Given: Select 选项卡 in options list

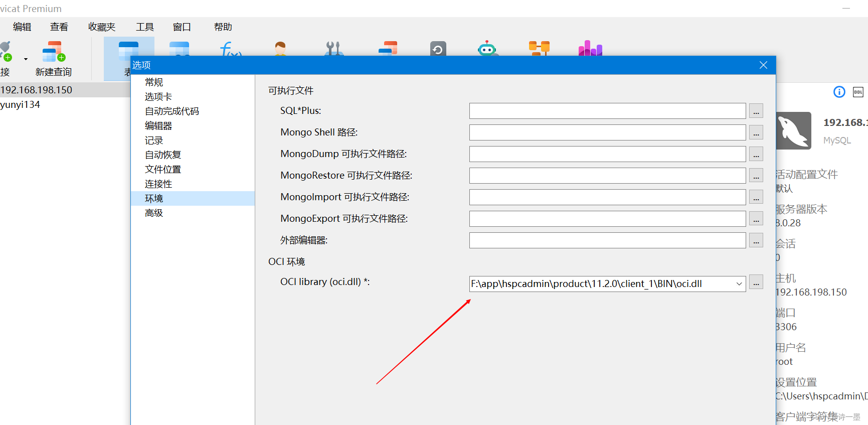Looking at the screenshot, I should [193, 97].
